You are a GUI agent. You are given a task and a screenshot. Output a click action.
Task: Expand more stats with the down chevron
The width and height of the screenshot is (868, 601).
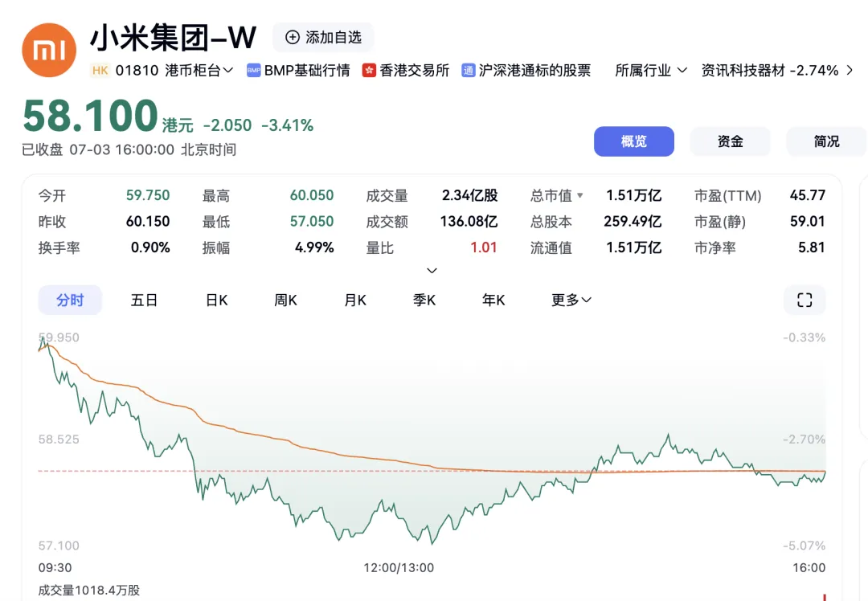coord(432,271)
